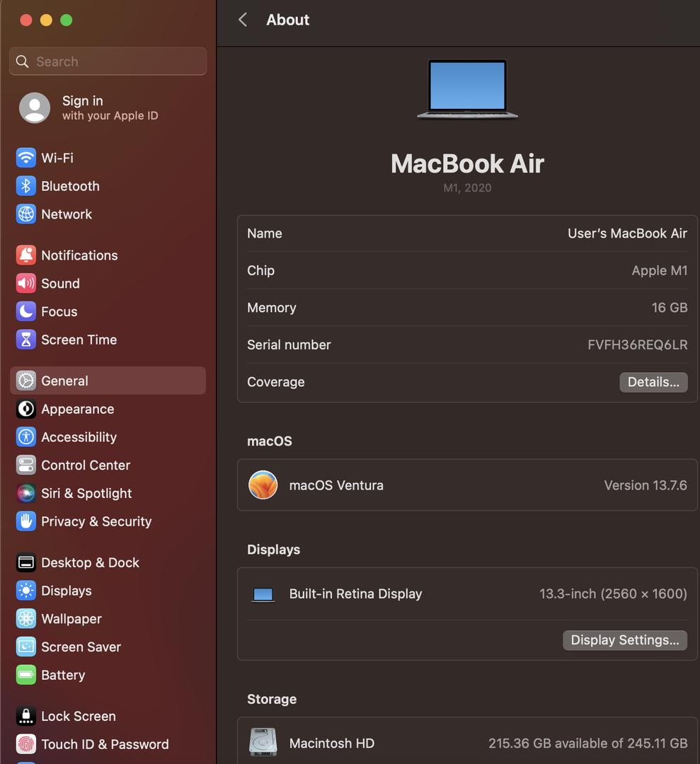Screen dimensions: 700x764
Task: Open Display Settings button
Action: point(625,640)
